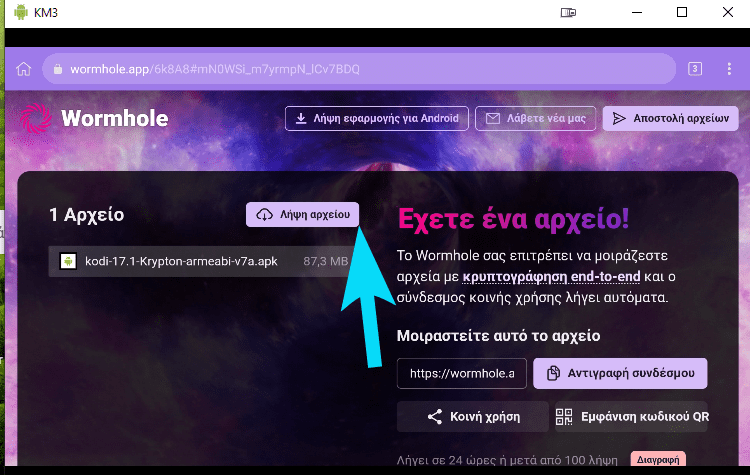
Task: Select the wormhole.app URL address field
Action: point(359,69)
